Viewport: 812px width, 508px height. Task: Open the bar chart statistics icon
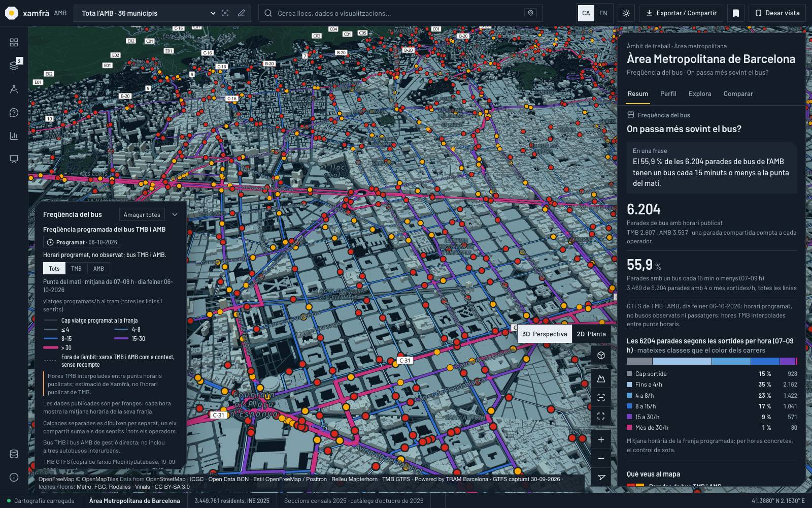tap(14, 136)
